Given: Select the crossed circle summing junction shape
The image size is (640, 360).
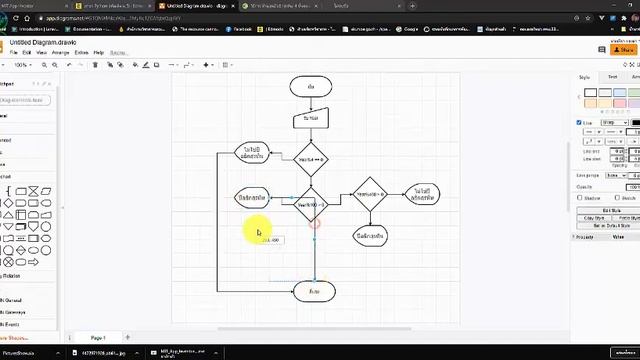Looking at the screenshot, I should click(9, 262).
